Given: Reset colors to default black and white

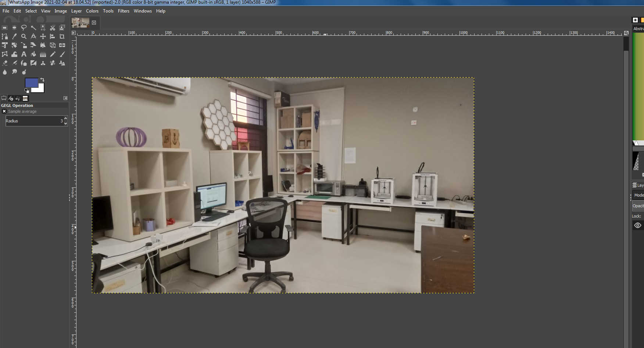Looking at the screenshot, I should [27, 90].
